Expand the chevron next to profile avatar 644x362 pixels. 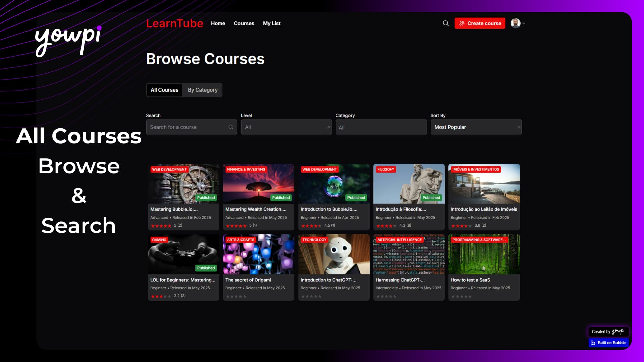click(524, 24)
